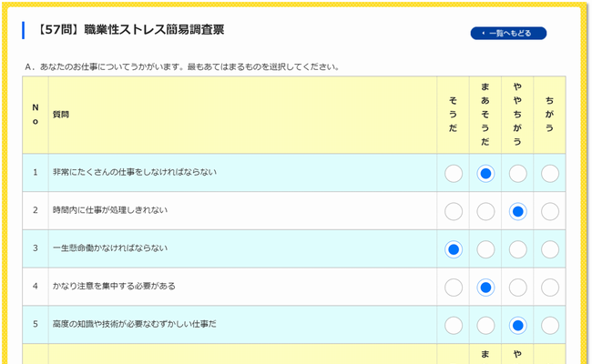Screen dimensions: 592x364
Task: Select ちがう for question 2
Action: [549, 211]
